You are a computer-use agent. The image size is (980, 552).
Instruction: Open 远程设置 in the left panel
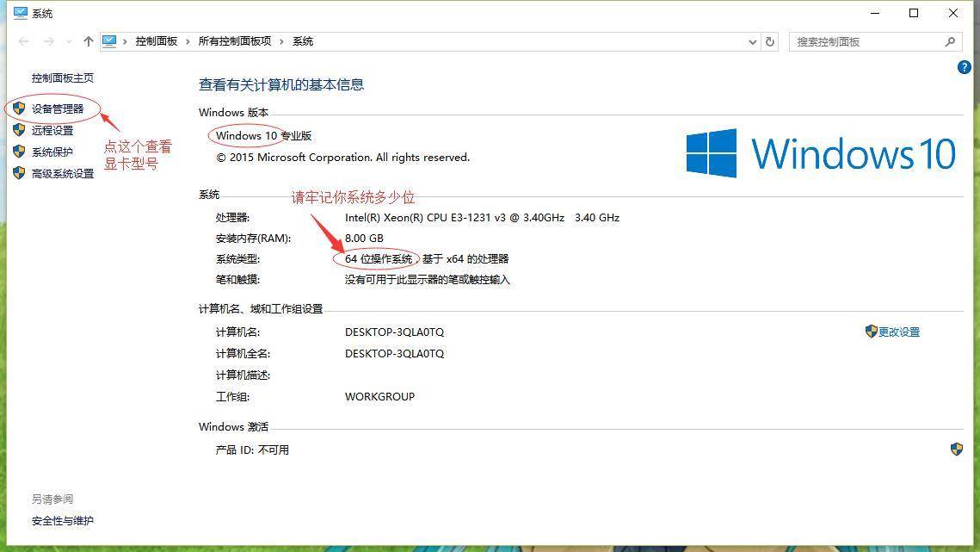click(x=52, y=130)
